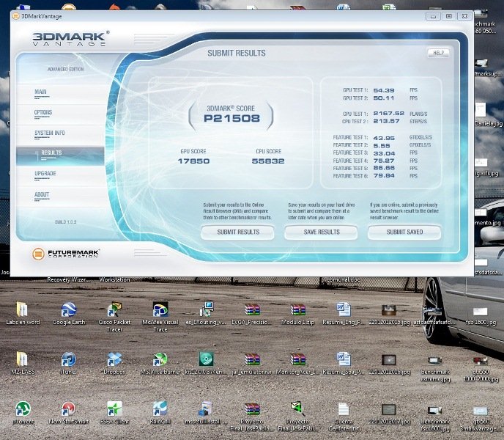Open the Nero StartSmart shortcut
Viewport: 504px width, 440px height.
[x=68, y=408]
